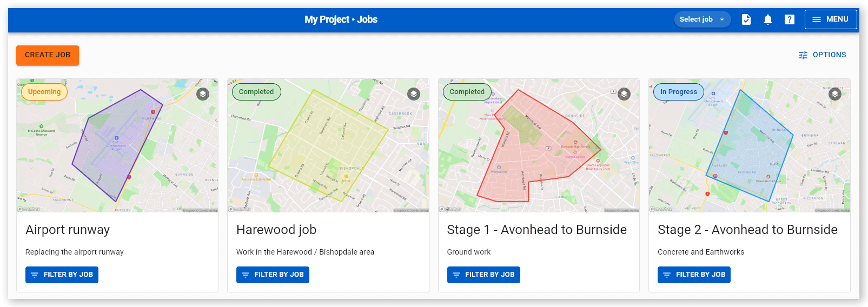Open the Harewood job map thumbnail
Image resolution: width=868 pixels, height=307 pixels.
point(328,145)
